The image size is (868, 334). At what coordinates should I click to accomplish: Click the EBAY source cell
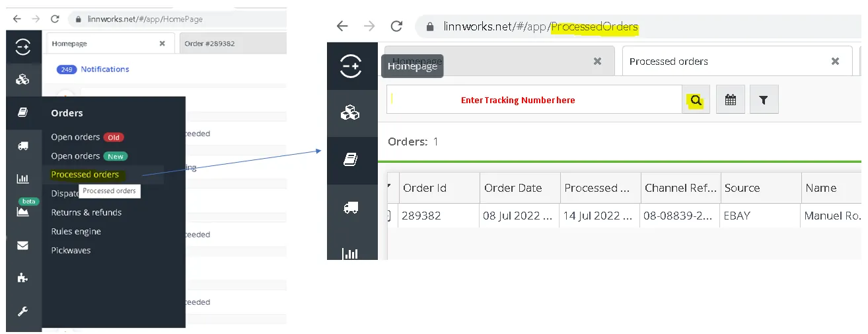[761, 216]
